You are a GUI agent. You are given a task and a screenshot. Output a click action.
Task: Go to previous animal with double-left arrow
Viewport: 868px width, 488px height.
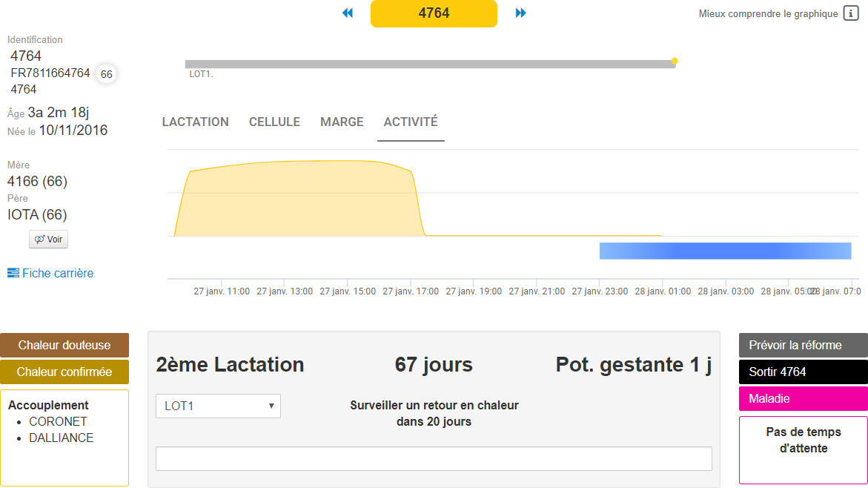pos(348,13)
